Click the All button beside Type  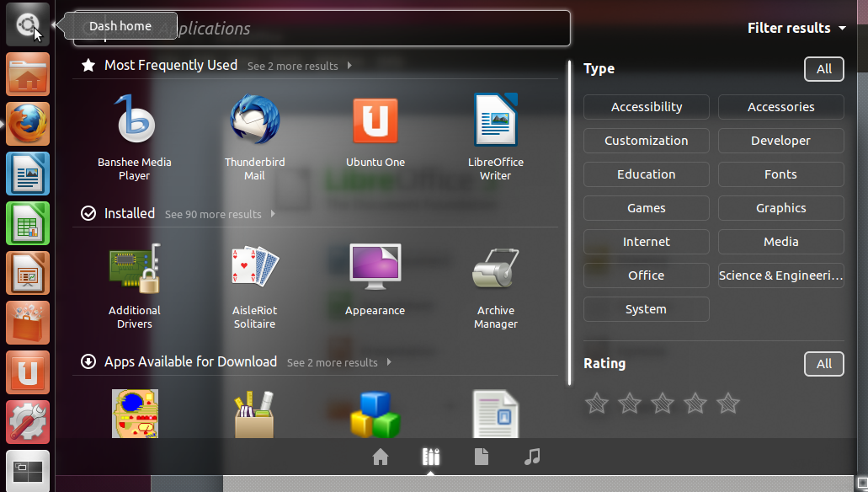click(823, 69)
